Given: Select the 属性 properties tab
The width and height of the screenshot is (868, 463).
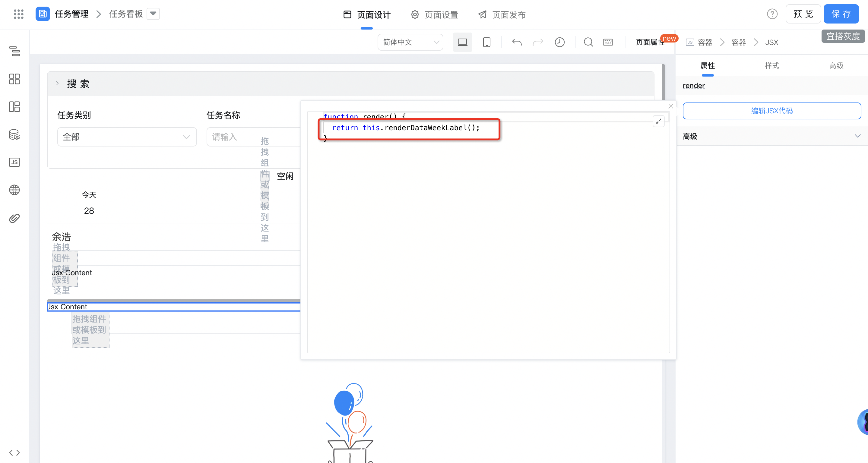Looking at the screenshot, I should pyautogui.click(x=708, y=66).
